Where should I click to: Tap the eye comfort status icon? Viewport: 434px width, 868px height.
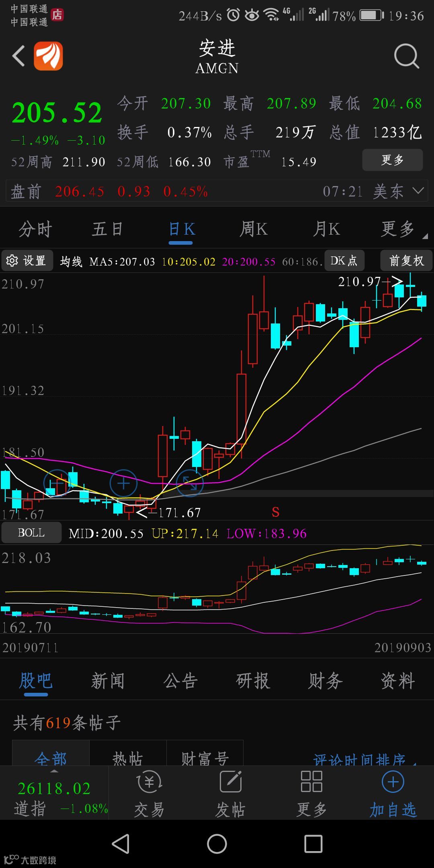252,15
